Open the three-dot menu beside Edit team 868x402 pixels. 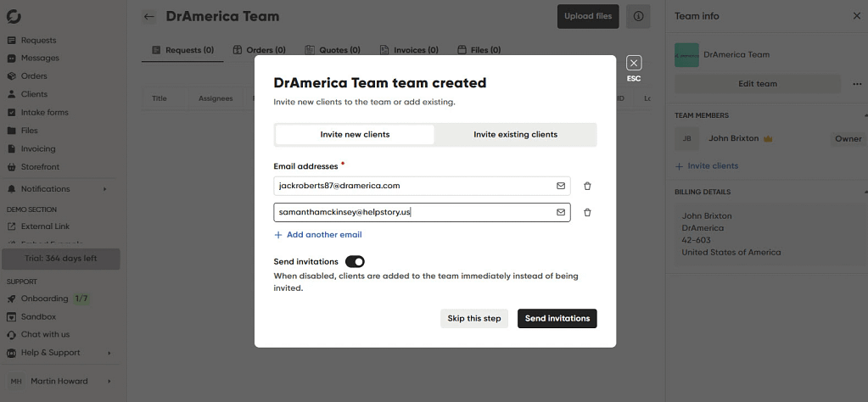857,84
